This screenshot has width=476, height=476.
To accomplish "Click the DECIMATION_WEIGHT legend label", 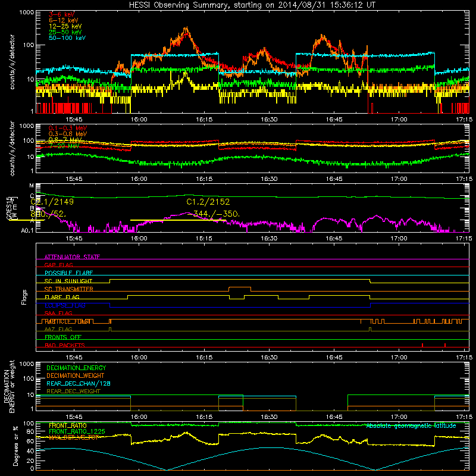I will coord(76,375).
